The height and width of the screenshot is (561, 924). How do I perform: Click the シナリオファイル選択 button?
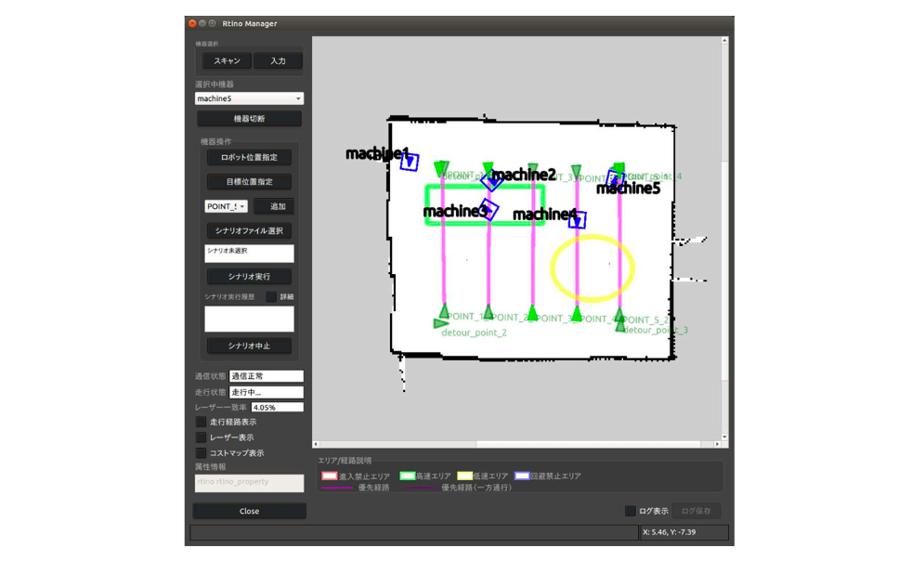249,230
